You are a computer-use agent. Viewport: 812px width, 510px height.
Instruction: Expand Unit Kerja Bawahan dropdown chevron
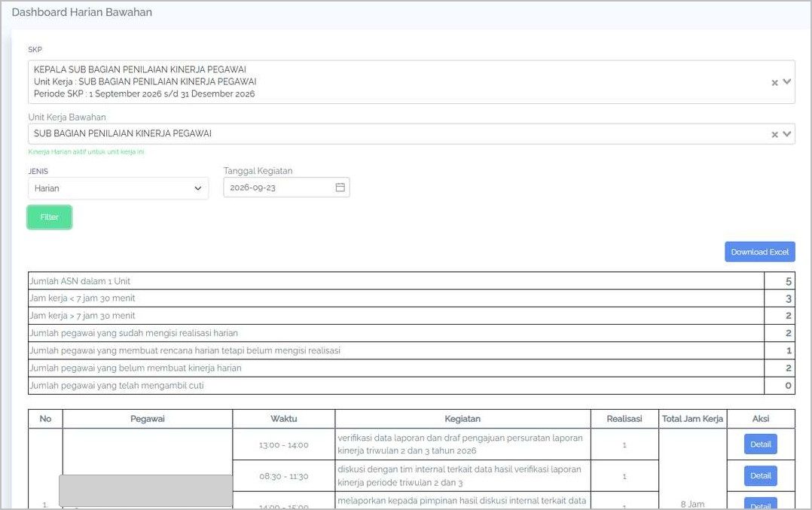[787, 133]
